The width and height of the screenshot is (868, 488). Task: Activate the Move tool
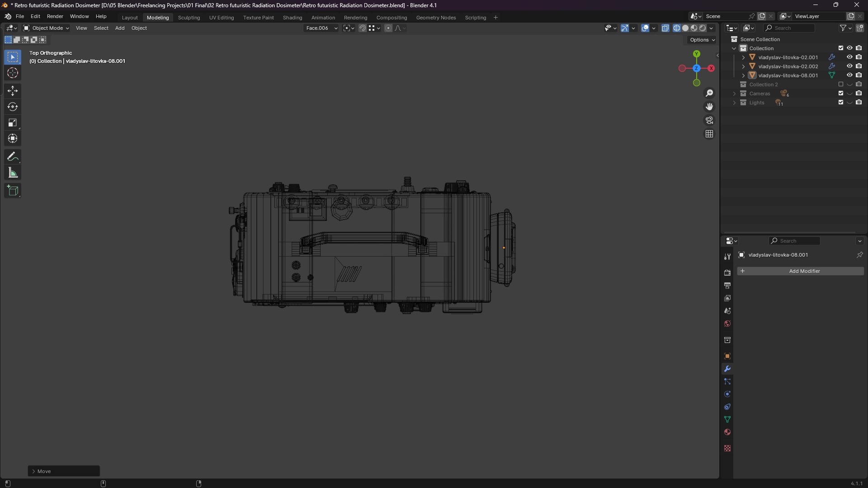[13, 91]
